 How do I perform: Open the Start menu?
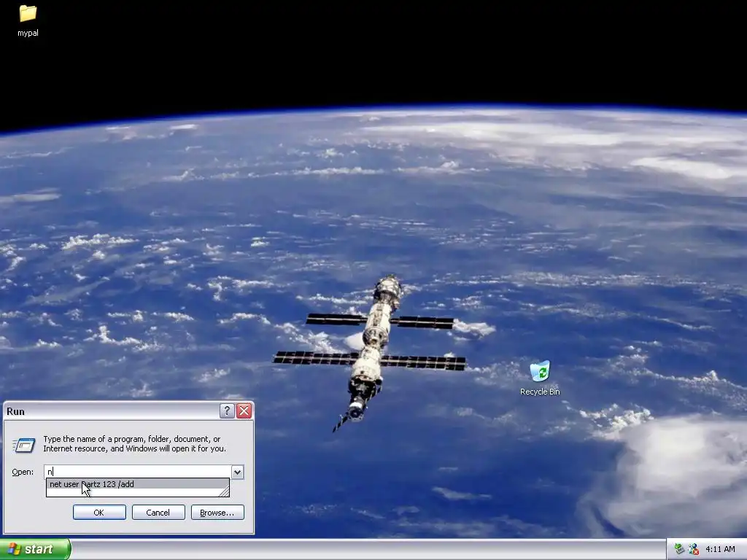coord(35,549)
